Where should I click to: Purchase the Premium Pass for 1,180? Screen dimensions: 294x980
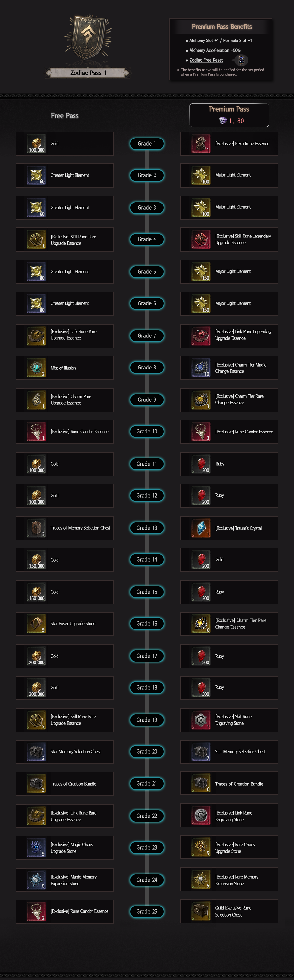(229, 115)
